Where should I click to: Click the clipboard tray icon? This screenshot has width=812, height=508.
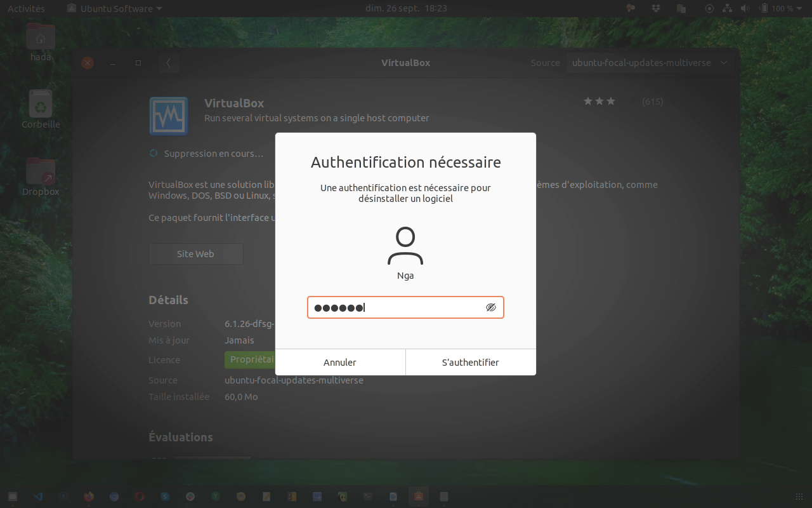point(681,8)
